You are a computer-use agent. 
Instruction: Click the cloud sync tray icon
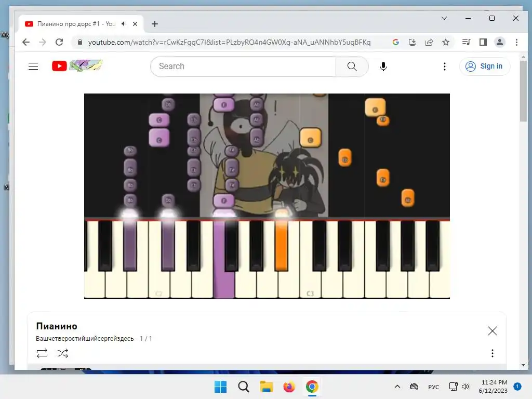(x=414, y=387)
